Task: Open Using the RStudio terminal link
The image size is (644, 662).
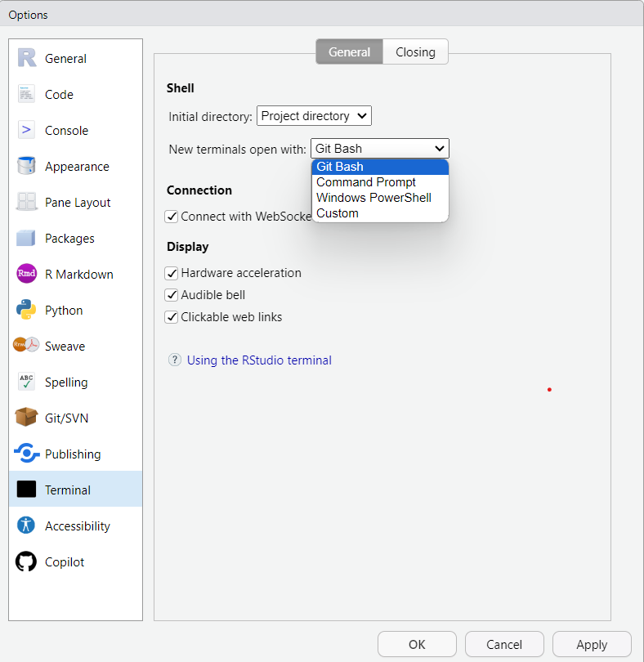Action: pyautogui.click(x=259, y=360)
